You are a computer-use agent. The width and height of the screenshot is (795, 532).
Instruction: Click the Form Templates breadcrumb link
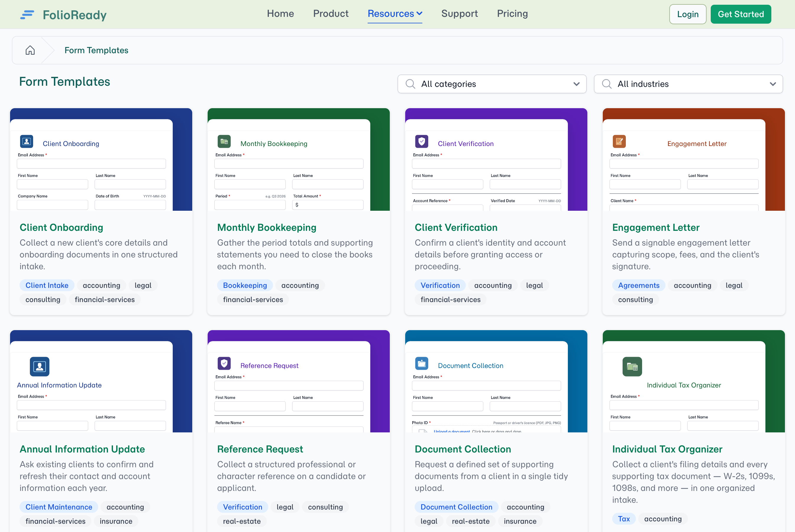[96, 50]
